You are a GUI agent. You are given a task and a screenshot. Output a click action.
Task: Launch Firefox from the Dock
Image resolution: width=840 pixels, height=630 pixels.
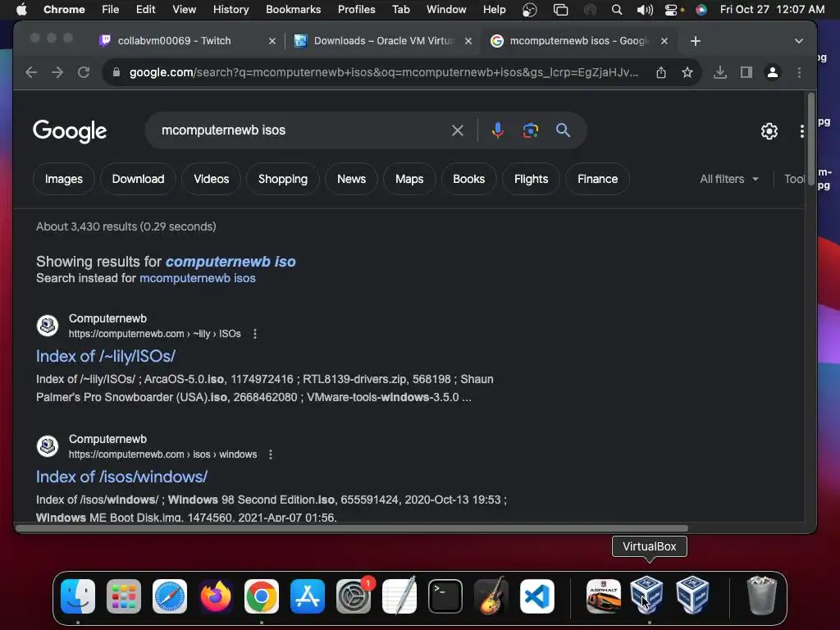coord(216,596)
